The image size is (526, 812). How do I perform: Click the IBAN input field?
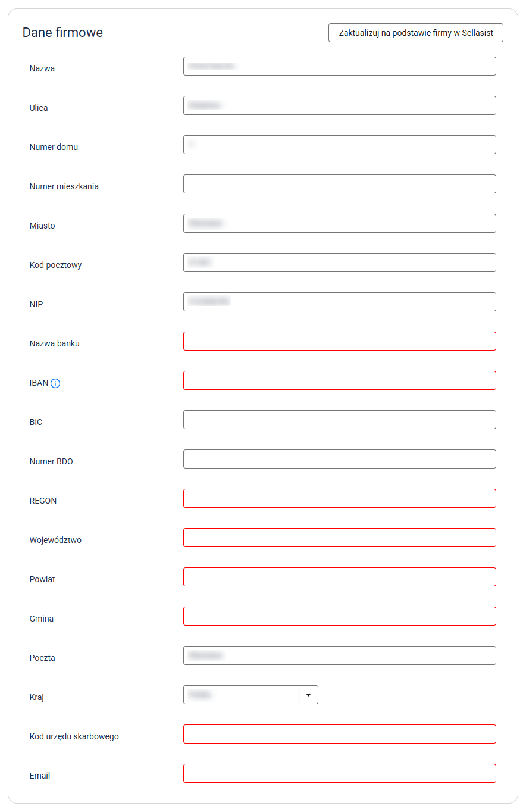coord(339,380)
